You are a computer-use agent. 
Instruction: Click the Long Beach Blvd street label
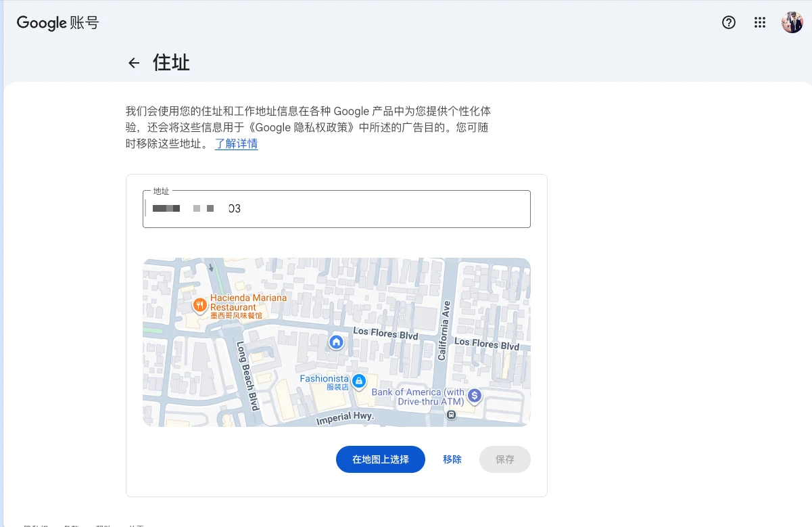click(x=248, y=375)
